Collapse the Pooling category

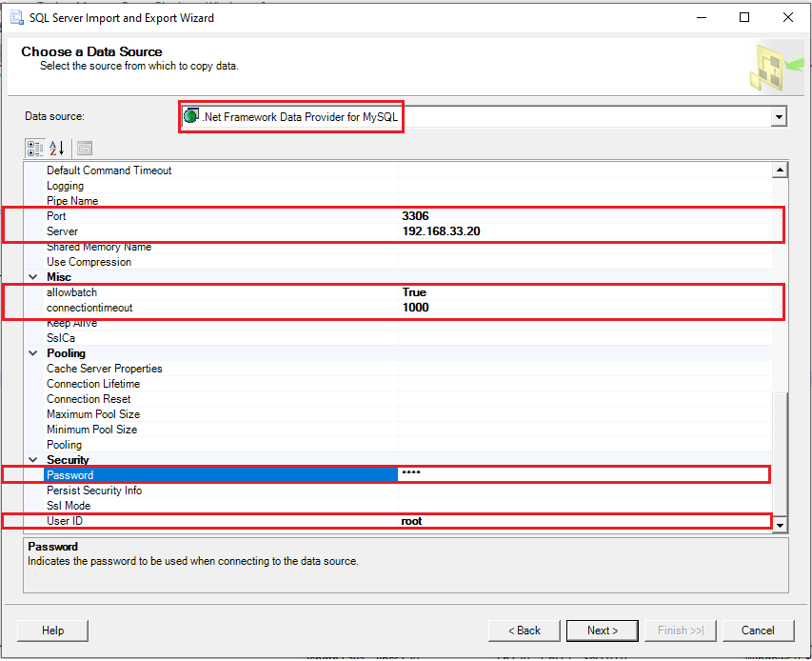coord(33,353)
